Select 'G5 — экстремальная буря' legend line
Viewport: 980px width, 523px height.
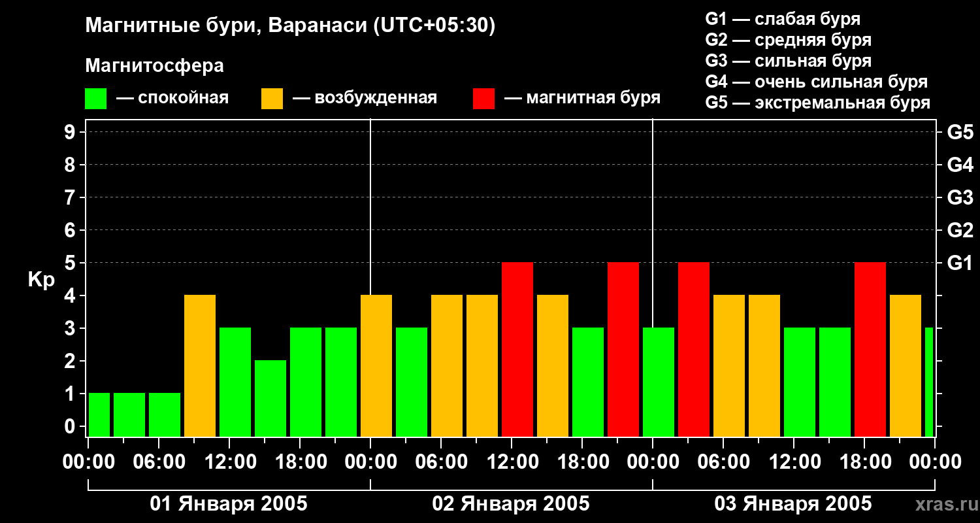click(x=817, y=103)
